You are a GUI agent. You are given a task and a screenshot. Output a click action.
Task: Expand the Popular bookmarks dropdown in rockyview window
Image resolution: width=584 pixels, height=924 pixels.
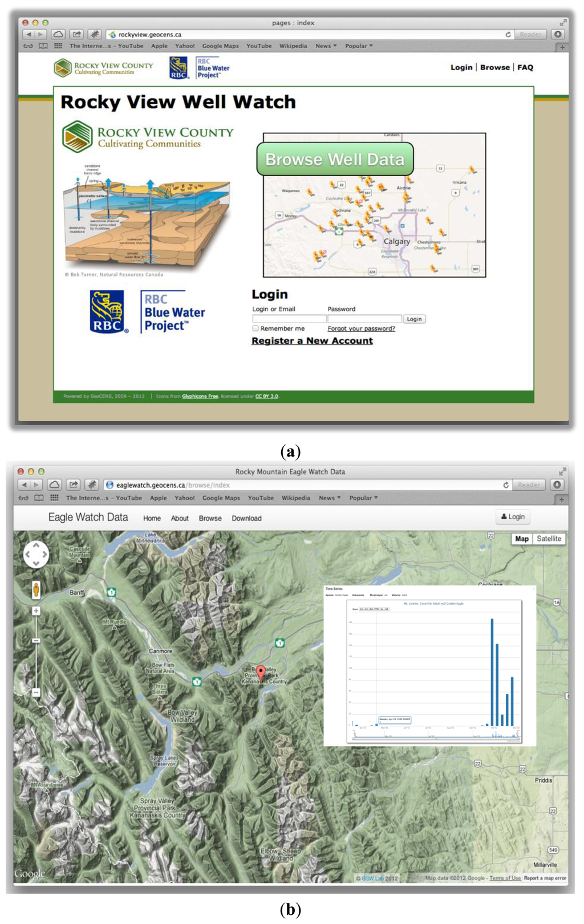click(x=359, y=46)
